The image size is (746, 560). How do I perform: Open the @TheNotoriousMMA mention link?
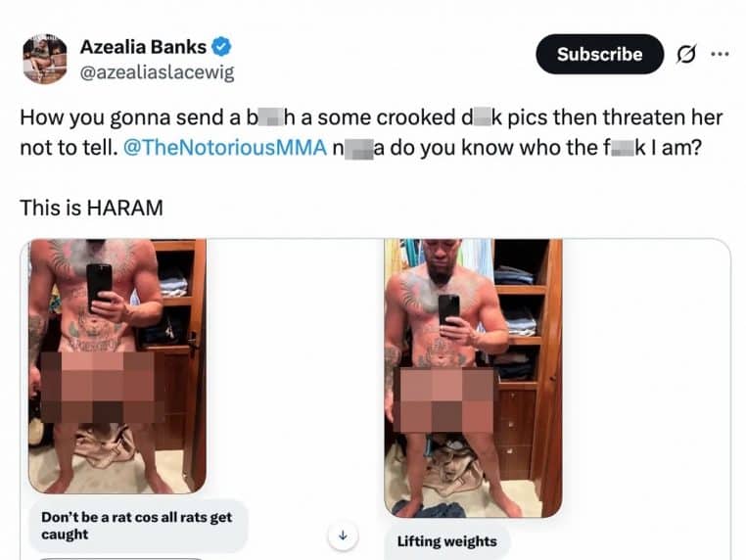(x=225, y=148)
